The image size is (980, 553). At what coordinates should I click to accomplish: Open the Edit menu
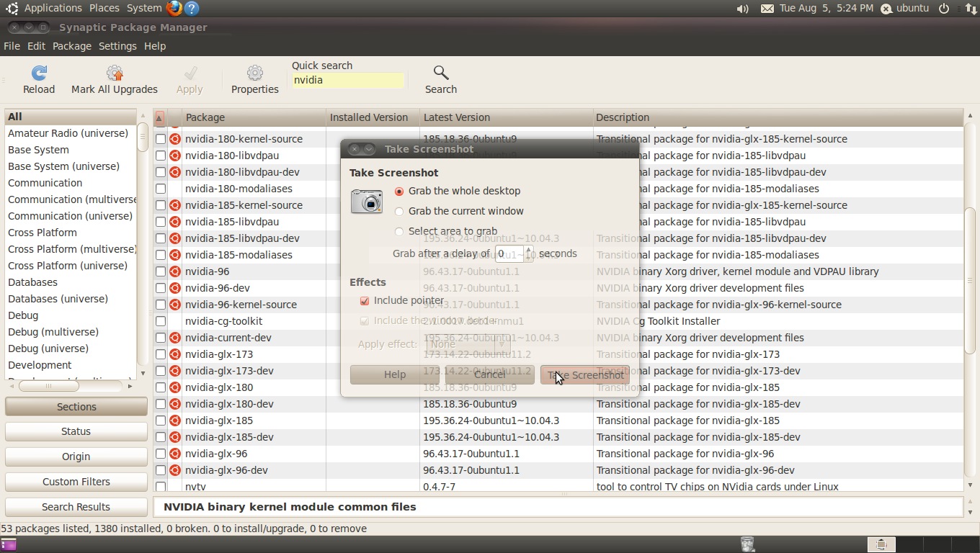point(36,46)
